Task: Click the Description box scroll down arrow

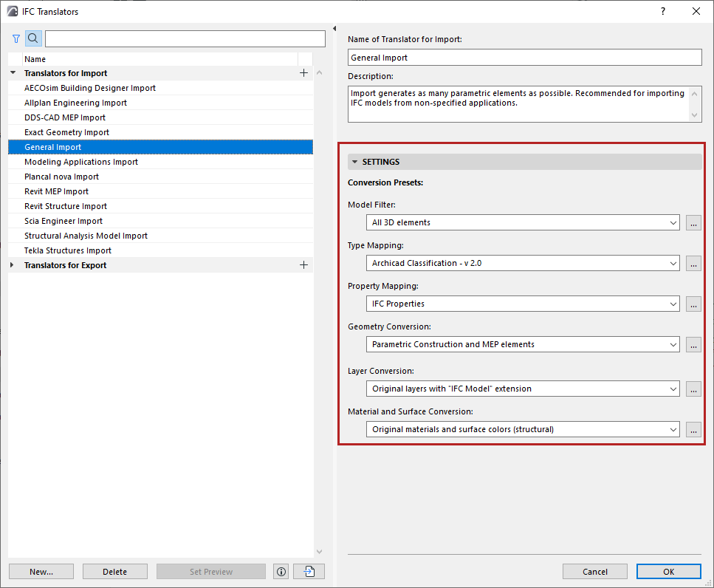Action: click(x=694, y=115)
